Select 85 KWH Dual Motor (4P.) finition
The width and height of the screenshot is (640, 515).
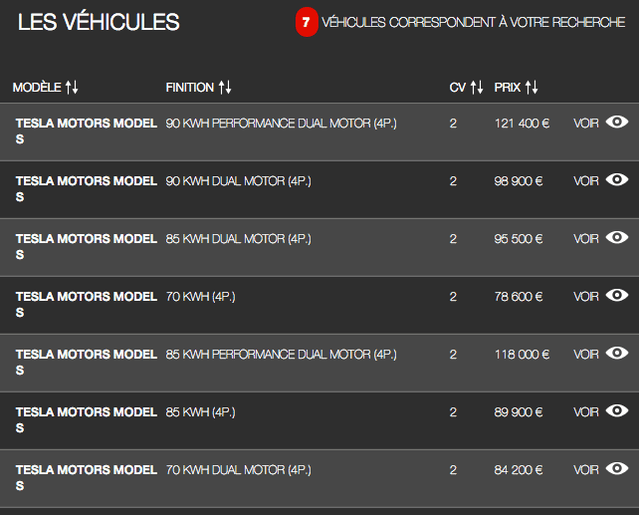coord(238,239)
